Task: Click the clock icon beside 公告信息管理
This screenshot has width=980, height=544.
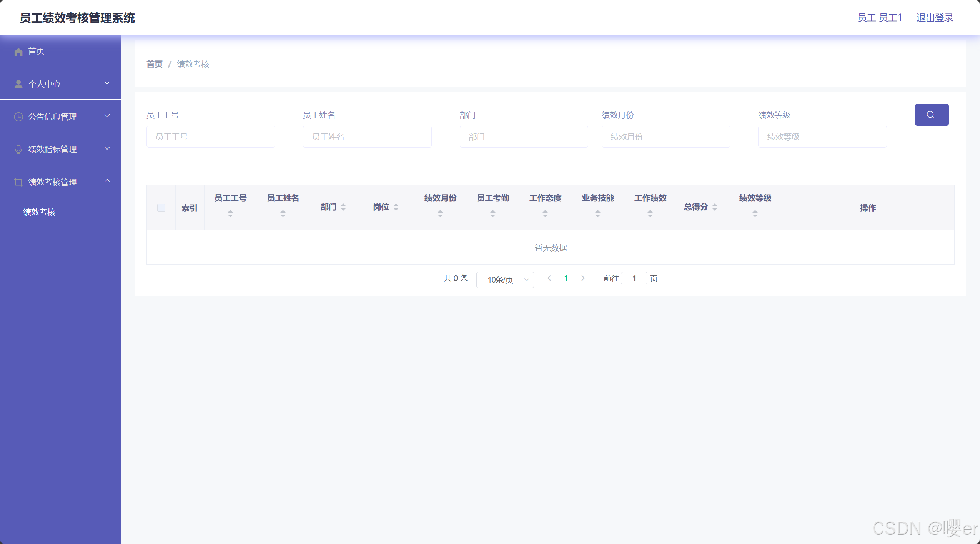Action: click(18, 117)
